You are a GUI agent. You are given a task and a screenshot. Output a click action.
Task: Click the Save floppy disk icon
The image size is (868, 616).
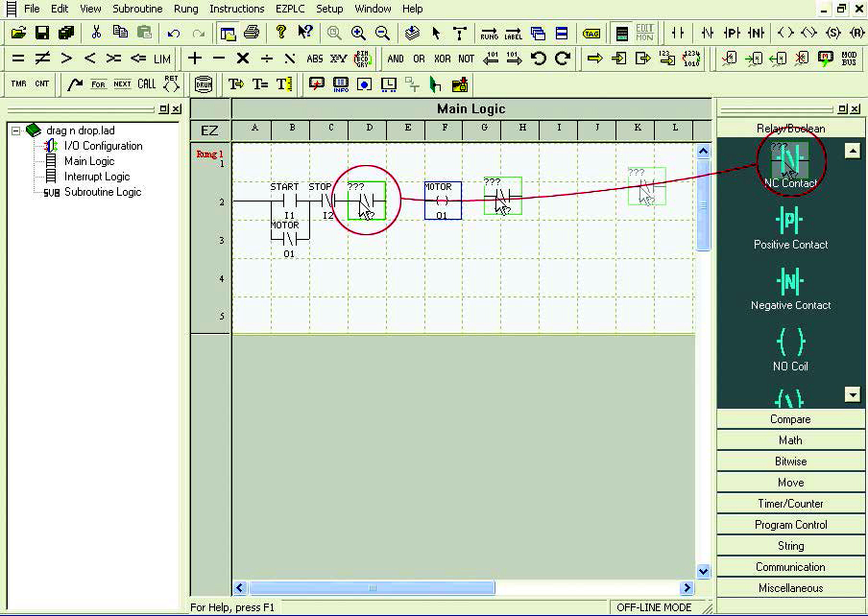(x=42, y=33)
